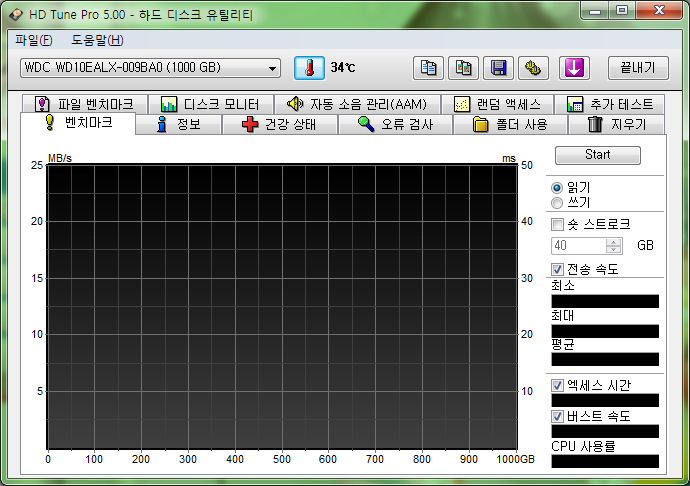The image size is (690, 486).
Task: Click the floppy disk save icon
Action: (x=498, y=68)
